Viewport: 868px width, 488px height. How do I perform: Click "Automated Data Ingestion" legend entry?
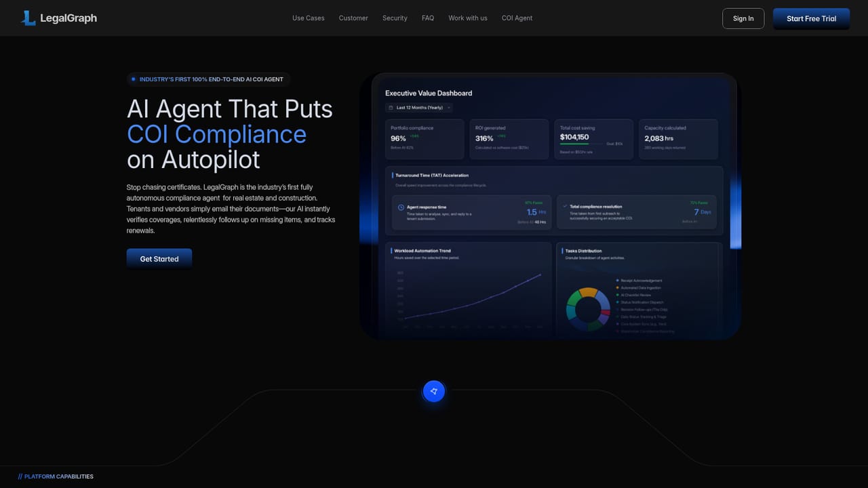tap(638, 288)
